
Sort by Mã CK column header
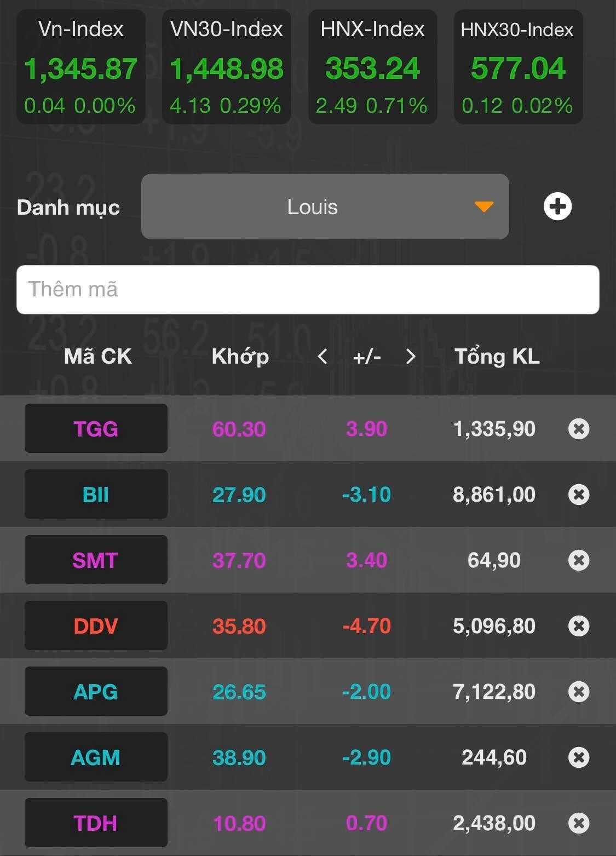click(x=97, y=357)
